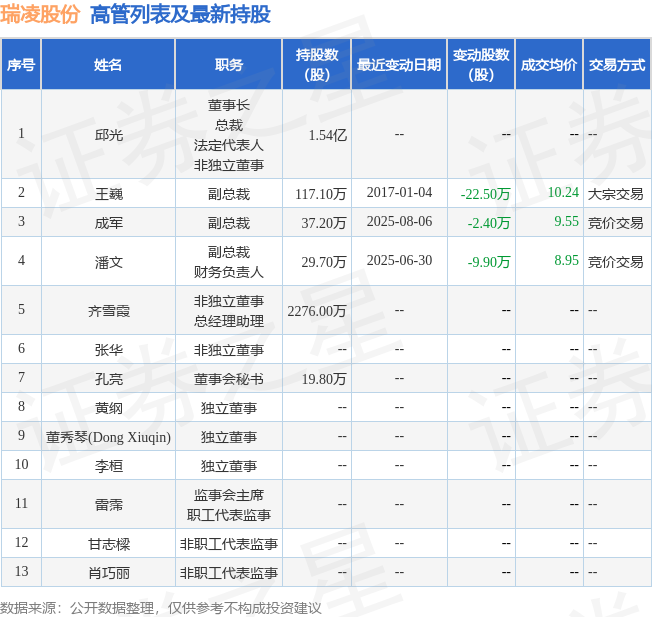Click the 瑞凌股份 title text
The height and width of the screenshot is (617, 652).
coord(40,15)
